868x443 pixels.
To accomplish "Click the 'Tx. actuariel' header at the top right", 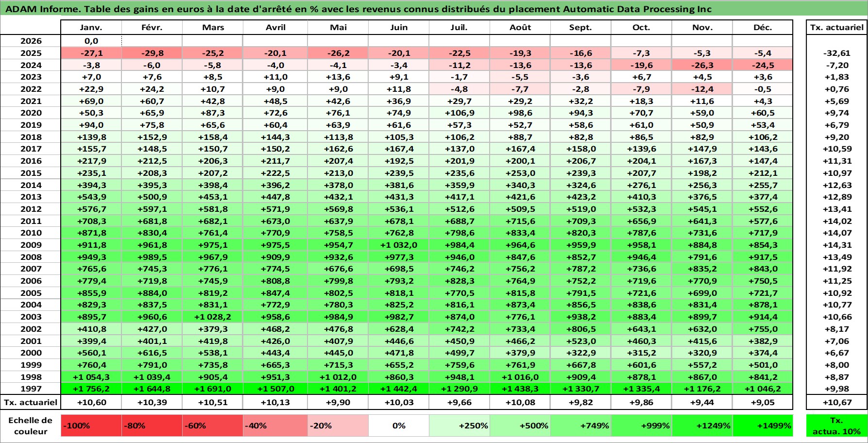I will pyautogui.click(x=837, y=27).
